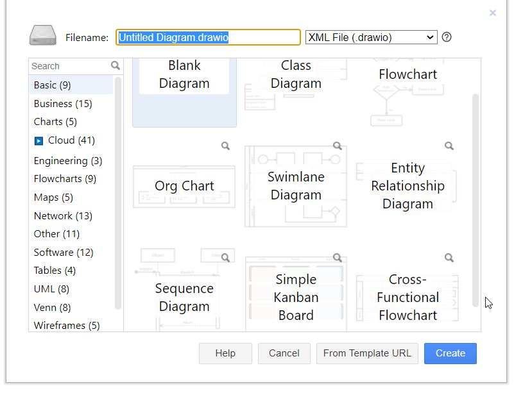Image resolution: width=532 pixels, height=393 pixels.
Task: Click the device storage drive icon
Action: [43, 36]
